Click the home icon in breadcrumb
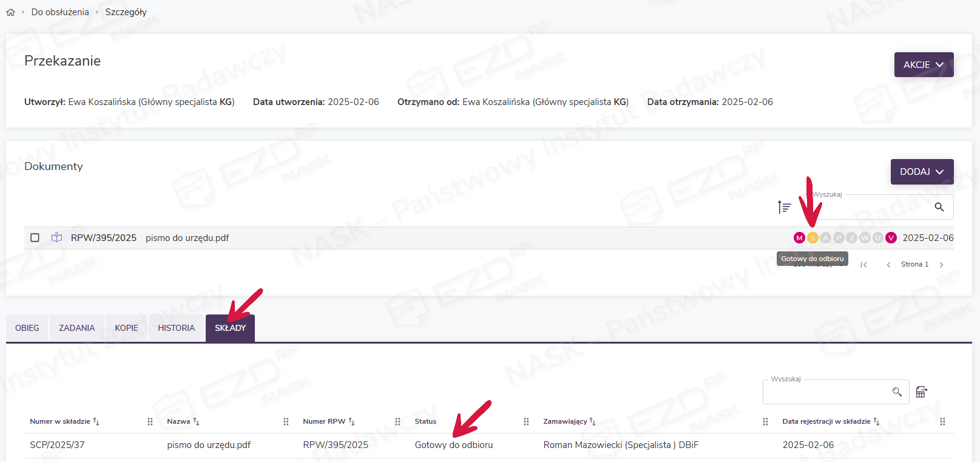Image resolution: width=980 pixels, height=462 pixels. pyautogui.click(x=10, y=12)
